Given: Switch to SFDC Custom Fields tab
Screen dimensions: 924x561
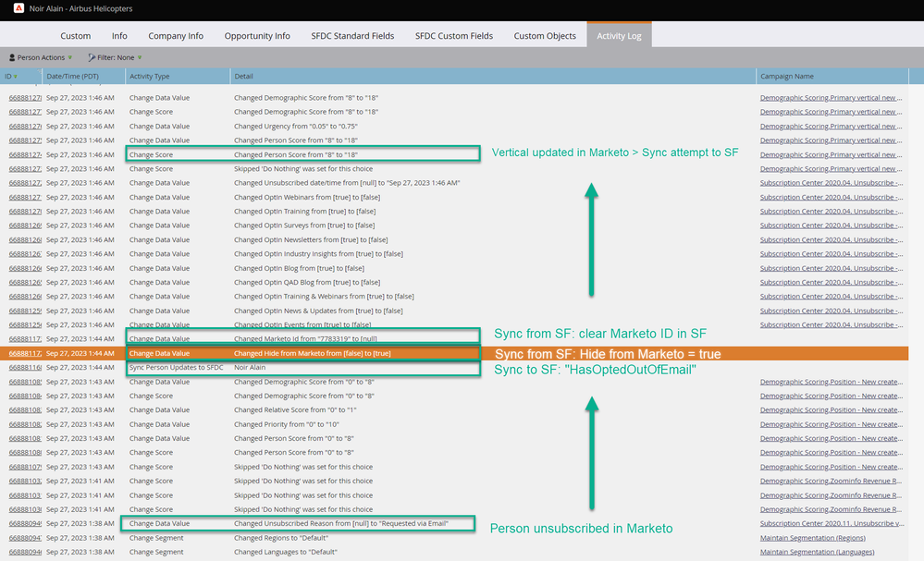Looking at the screenshot, I should pos(454,36).
